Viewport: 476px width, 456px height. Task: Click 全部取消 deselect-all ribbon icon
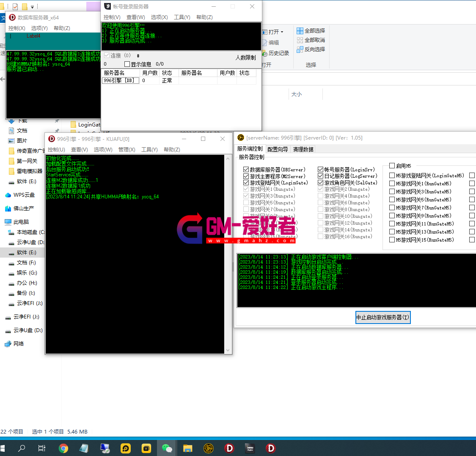click(300, 40)
